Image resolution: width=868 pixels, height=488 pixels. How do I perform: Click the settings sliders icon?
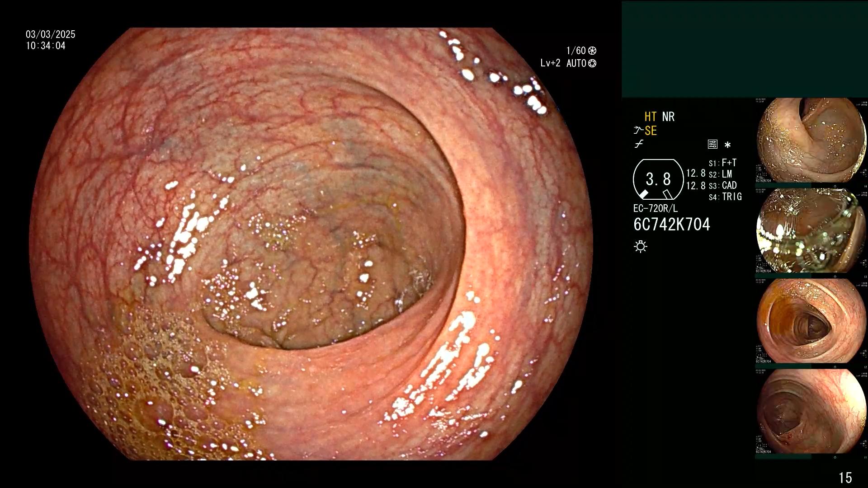coord(712,145)
